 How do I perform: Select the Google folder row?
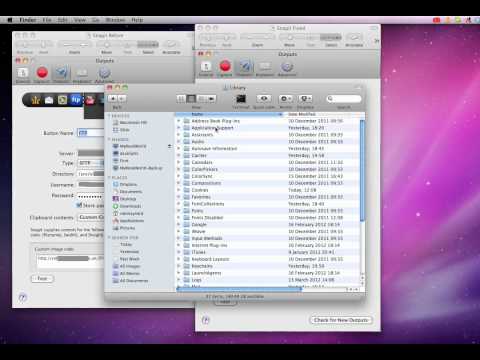268,225
